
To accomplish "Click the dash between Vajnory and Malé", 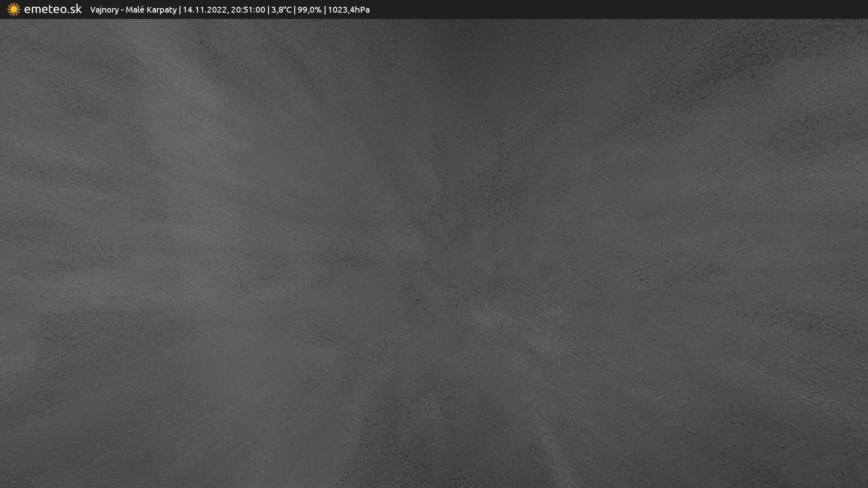I will [x=122, y=10].
